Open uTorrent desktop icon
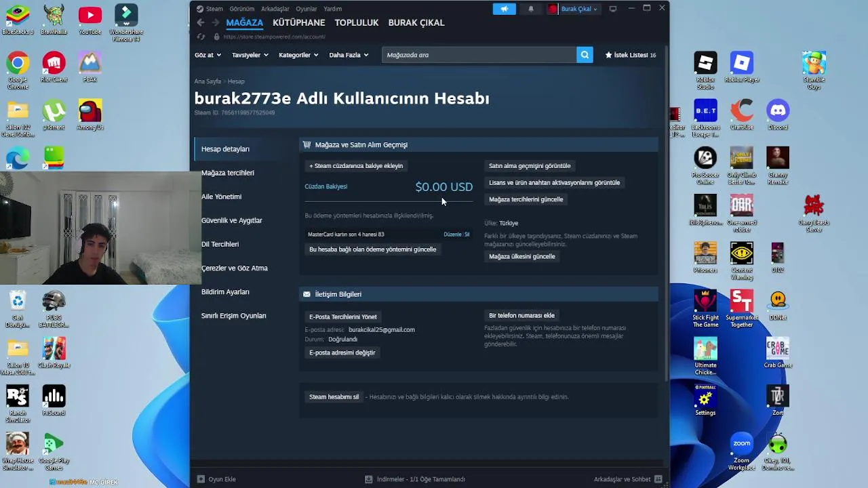868x488 pixels. pyautogui.click(x=54, y=115)
